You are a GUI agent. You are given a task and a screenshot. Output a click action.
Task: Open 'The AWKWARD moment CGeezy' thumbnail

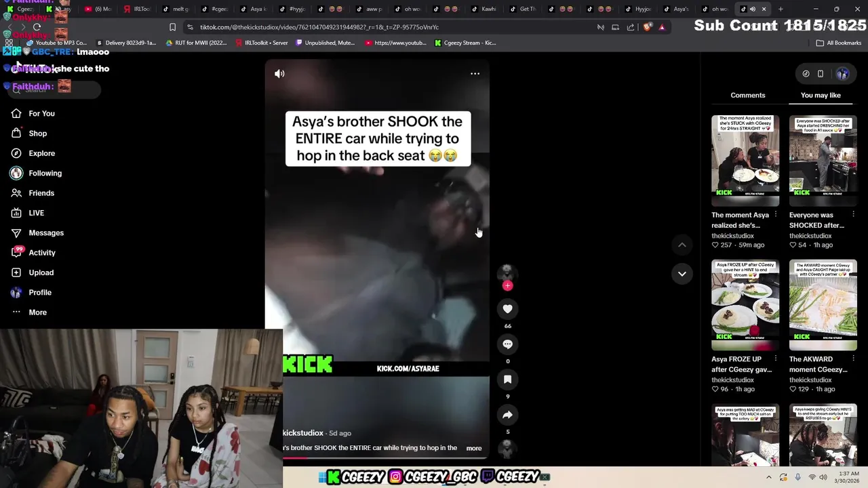(x=823, y=305)
